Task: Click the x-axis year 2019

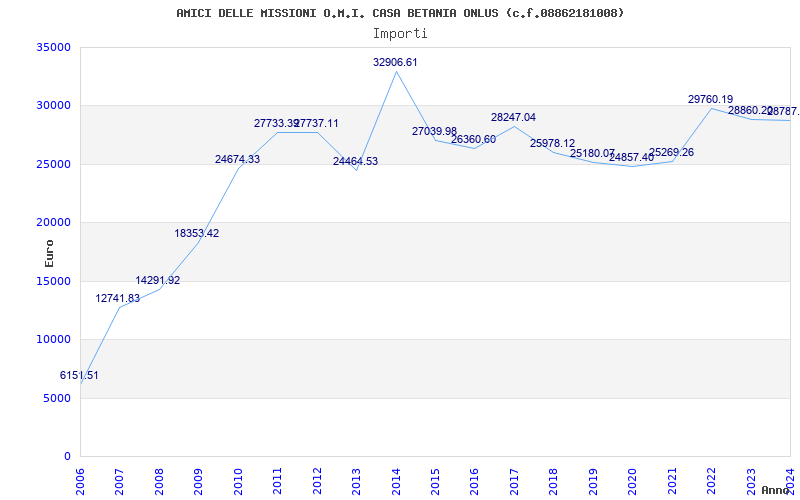Action: point(593,481)
